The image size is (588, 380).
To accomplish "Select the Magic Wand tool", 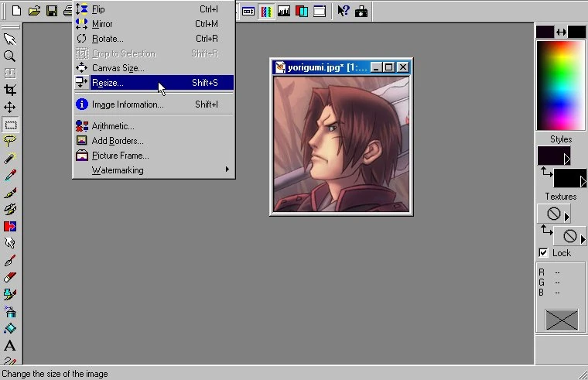I will tap(10, 159).
